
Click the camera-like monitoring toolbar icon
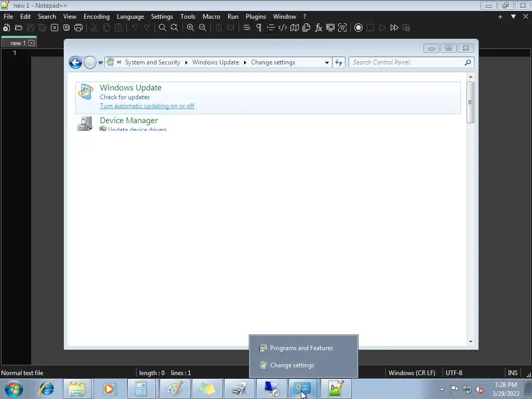(x=342, y=28)
